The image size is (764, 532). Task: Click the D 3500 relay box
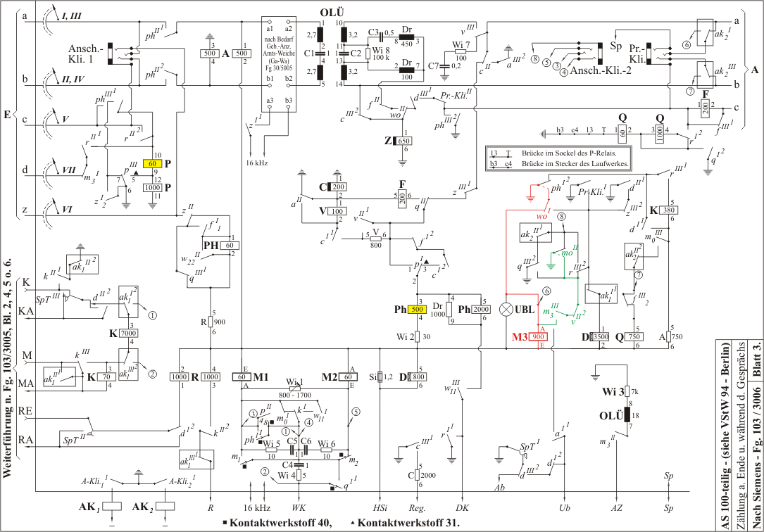[599, 337]
